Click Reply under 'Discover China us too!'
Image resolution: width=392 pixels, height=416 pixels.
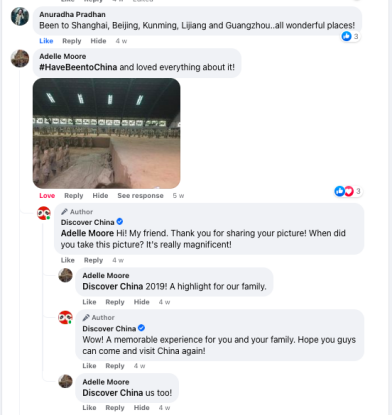115,408
